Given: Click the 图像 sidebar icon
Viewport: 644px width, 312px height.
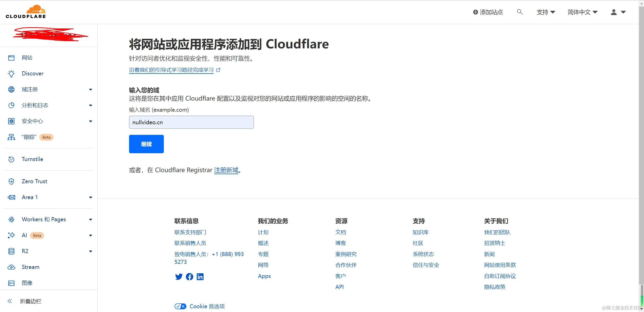Looking at the screenshot, I should pyautogui.click(x=11, y=283).
